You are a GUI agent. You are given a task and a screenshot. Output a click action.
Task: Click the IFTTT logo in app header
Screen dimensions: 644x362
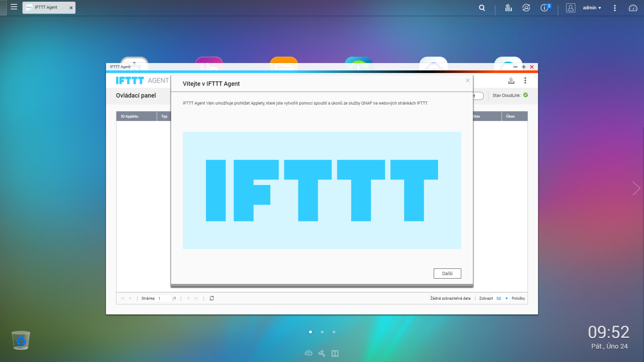pyautogui.click(x=130, y=80)
